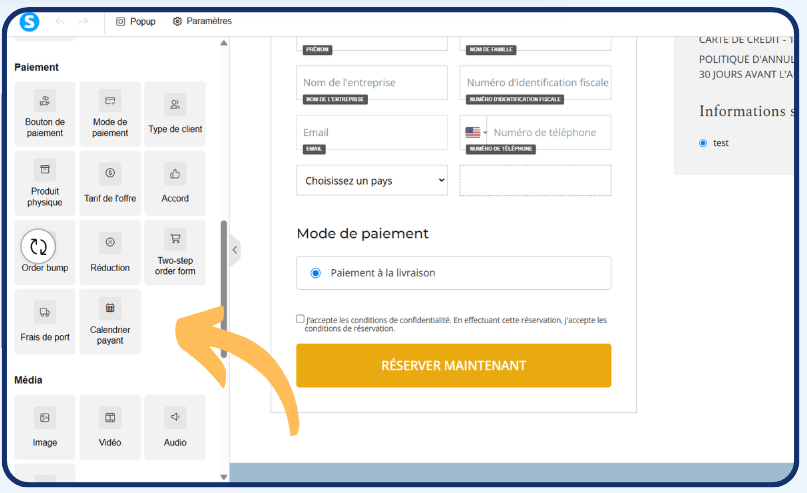Open the Choisissez un pays dropdown
The image size is (807, 493).
[x=372, y=181]
